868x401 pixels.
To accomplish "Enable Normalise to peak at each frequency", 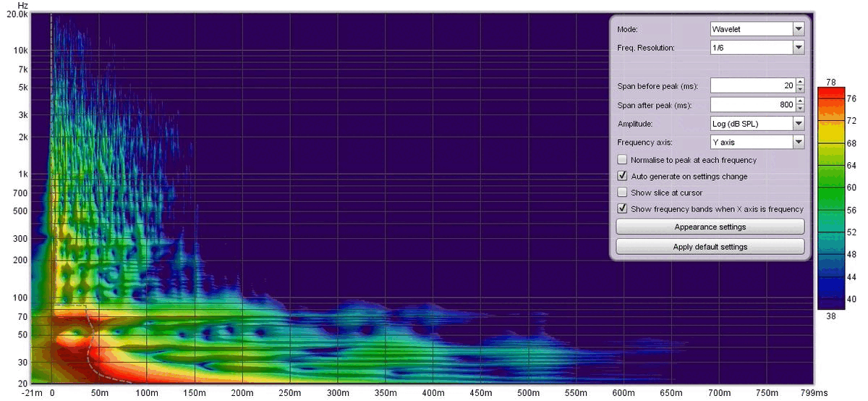I will click(622, 160).
